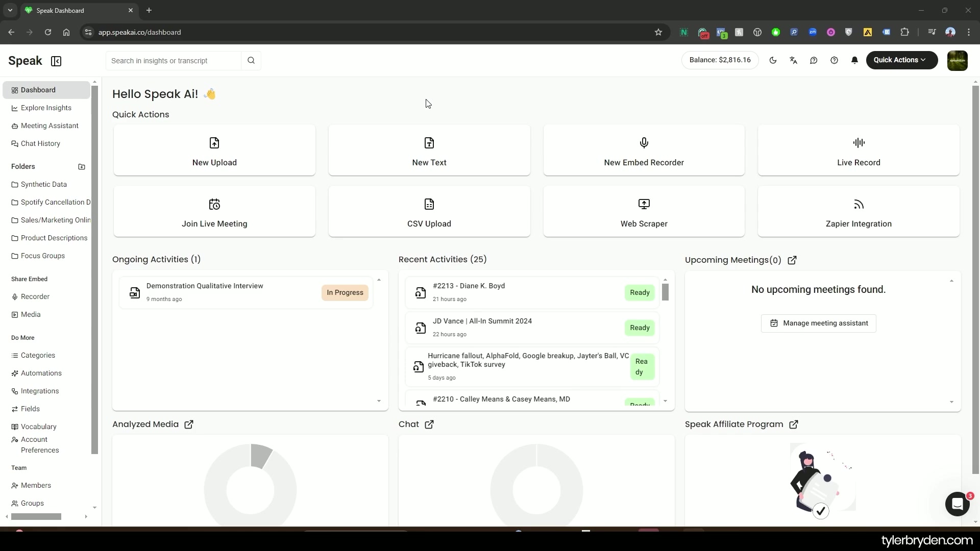Open the Quick Actions dropdown
980x551 pixels.
click(901, 60)
